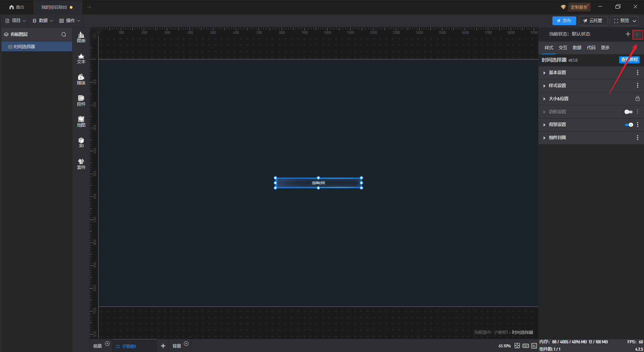The width and height of the screenshot is (644, 352).
Task: Click the 云托管 cloud hosting button
Action: click(x=593, y=21)
